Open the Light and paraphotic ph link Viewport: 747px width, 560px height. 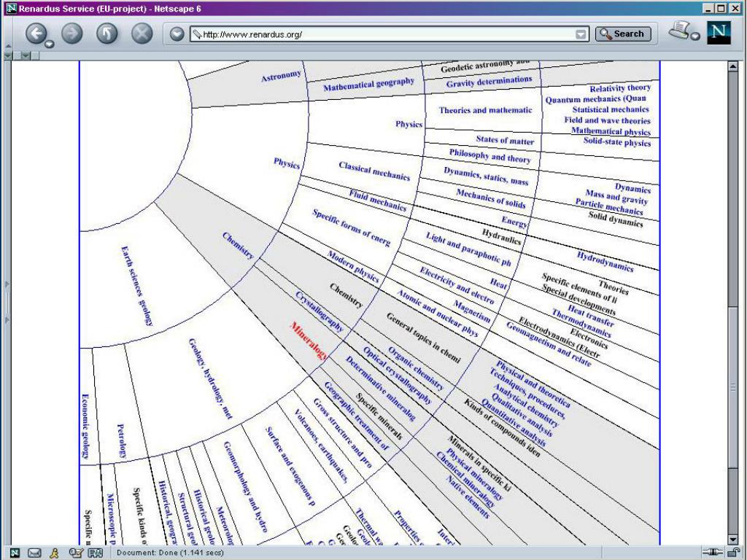click(468, 249)
